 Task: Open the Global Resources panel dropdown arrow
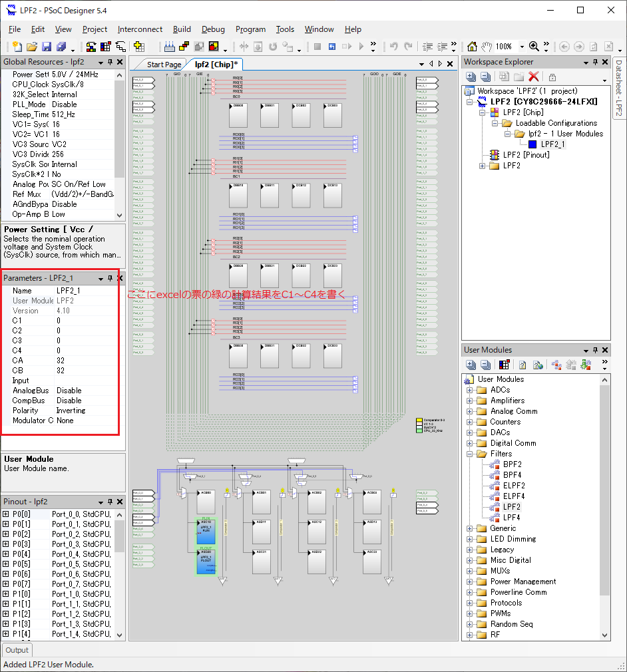tap(101, 63)
